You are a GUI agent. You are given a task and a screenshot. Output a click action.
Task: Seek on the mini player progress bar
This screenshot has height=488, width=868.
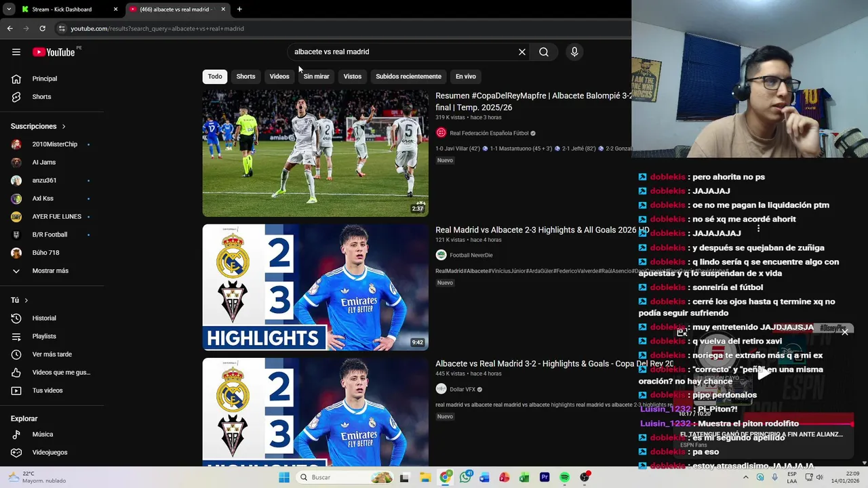[763, 424]
